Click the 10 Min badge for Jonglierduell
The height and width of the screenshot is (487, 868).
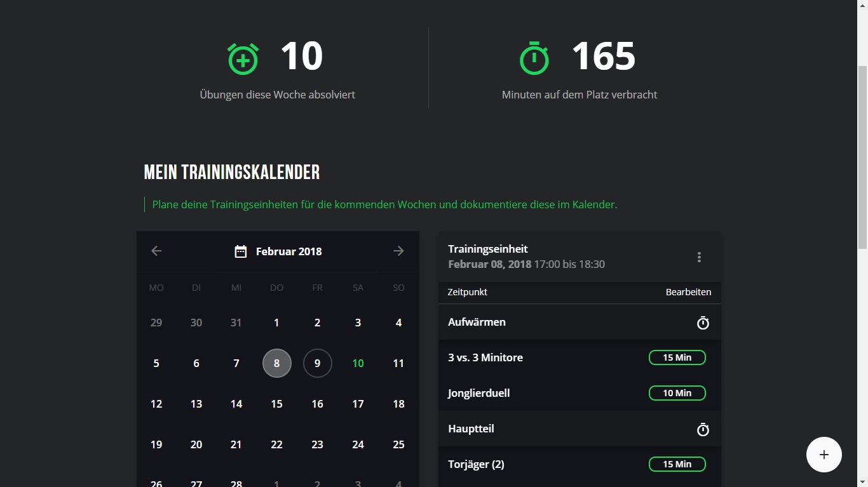click(677, 393)
